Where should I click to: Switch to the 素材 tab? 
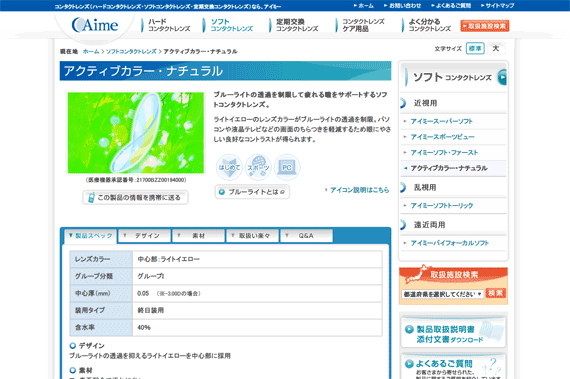coord(198,236)
